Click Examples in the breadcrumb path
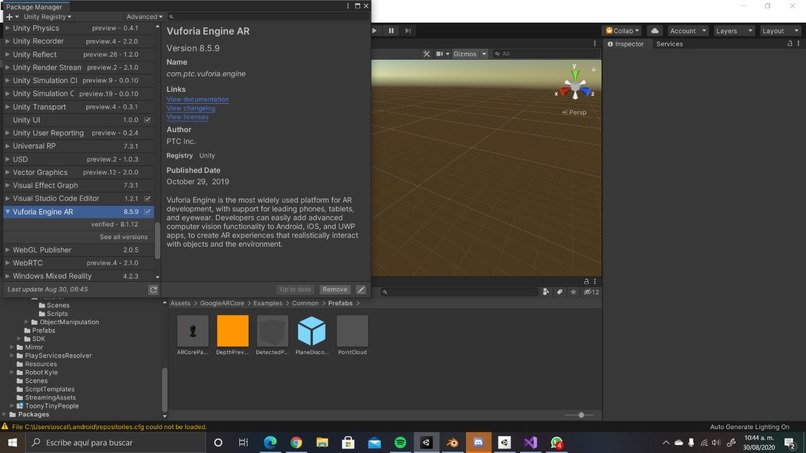Viewport: 806px width, 453px height. coord(268,303)
